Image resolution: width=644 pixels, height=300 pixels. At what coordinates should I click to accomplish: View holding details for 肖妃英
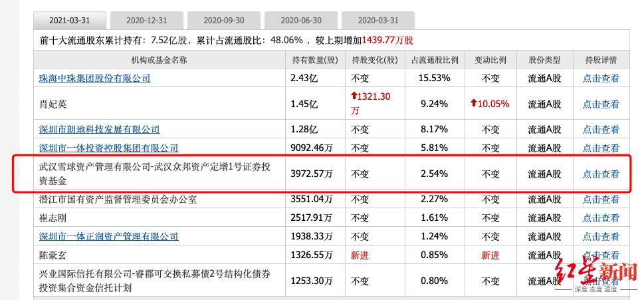coord(601,104)
